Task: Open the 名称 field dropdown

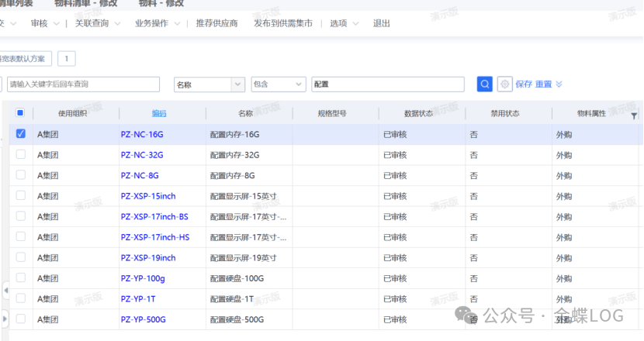Action: (x=209, y=84)
